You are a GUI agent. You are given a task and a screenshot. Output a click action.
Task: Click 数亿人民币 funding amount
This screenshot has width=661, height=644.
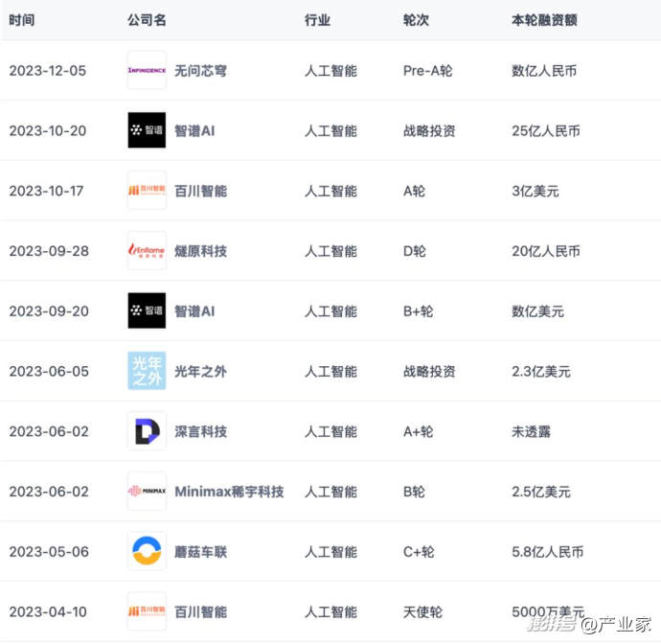click(x=544, y=71)
